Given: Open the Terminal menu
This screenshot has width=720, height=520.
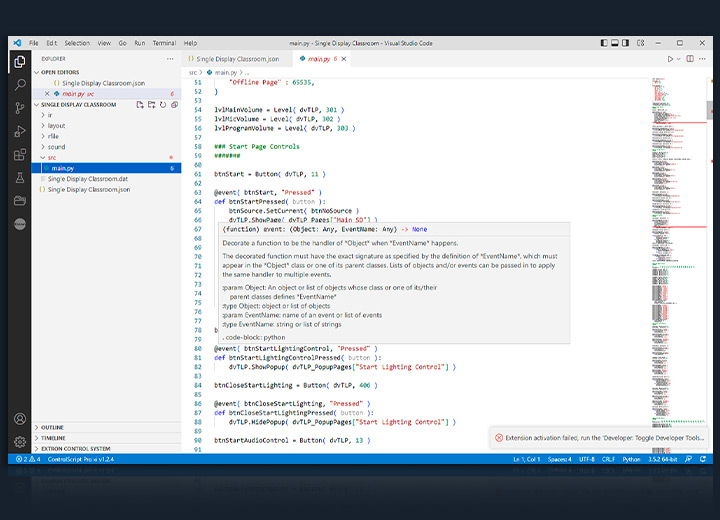Looking at the screenshot, I should (164, 43).
